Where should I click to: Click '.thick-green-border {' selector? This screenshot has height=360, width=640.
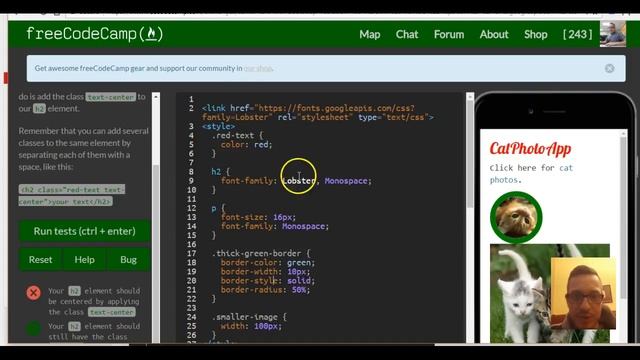coord(261,253)
